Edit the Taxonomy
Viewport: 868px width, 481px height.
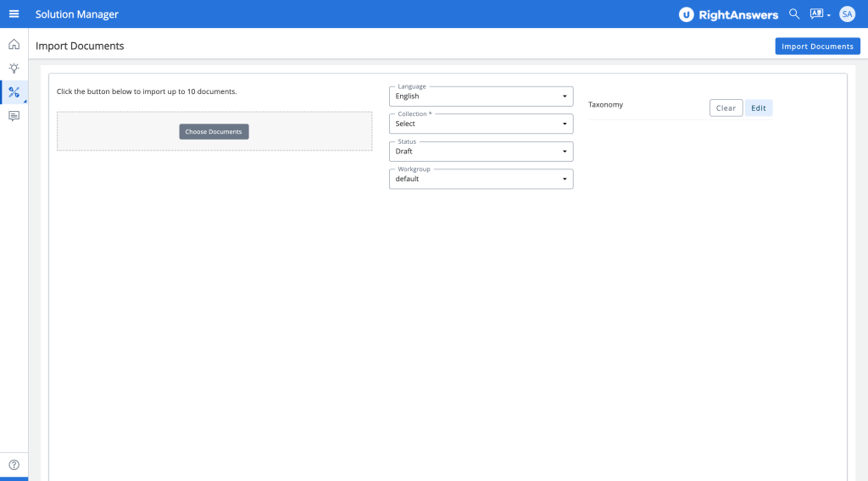(759, 108)
